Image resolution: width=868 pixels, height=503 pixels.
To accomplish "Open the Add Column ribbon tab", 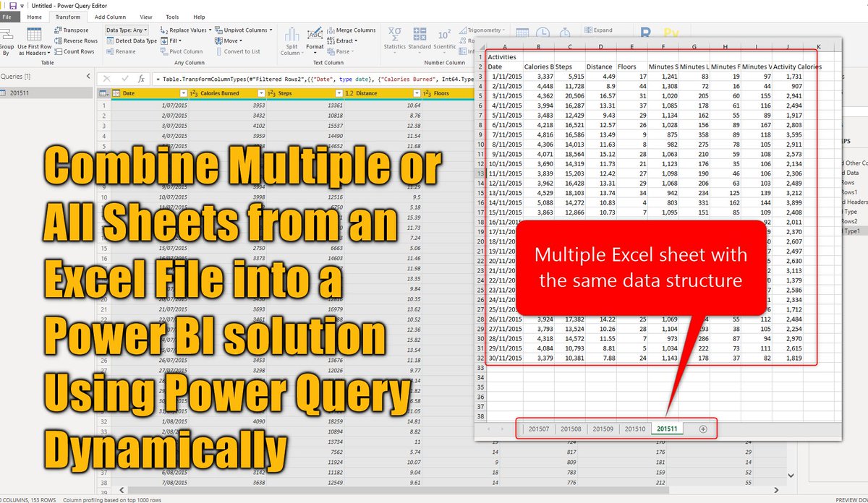I will (x=110, y=17).
